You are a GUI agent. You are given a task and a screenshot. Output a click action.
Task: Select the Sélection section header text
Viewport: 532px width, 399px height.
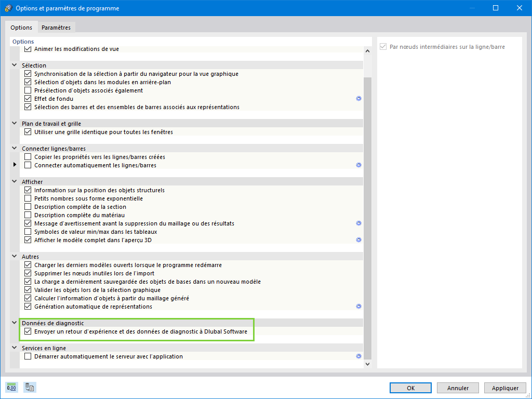click(34, 65)
